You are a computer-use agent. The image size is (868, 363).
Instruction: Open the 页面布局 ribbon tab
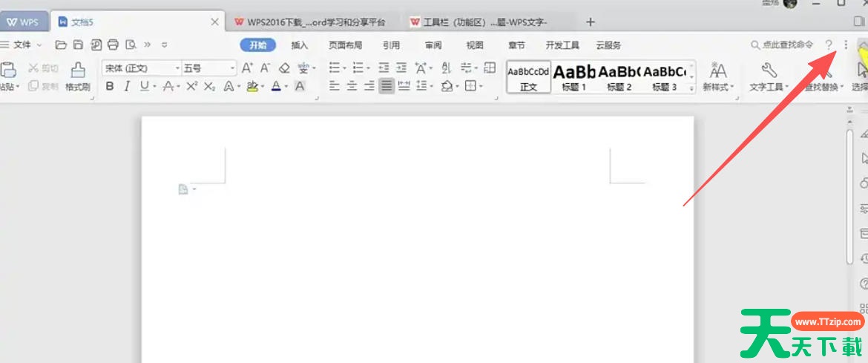345,45
